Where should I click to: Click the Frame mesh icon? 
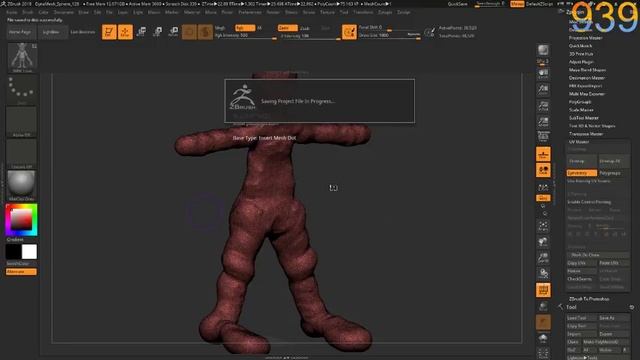point(543,226)
